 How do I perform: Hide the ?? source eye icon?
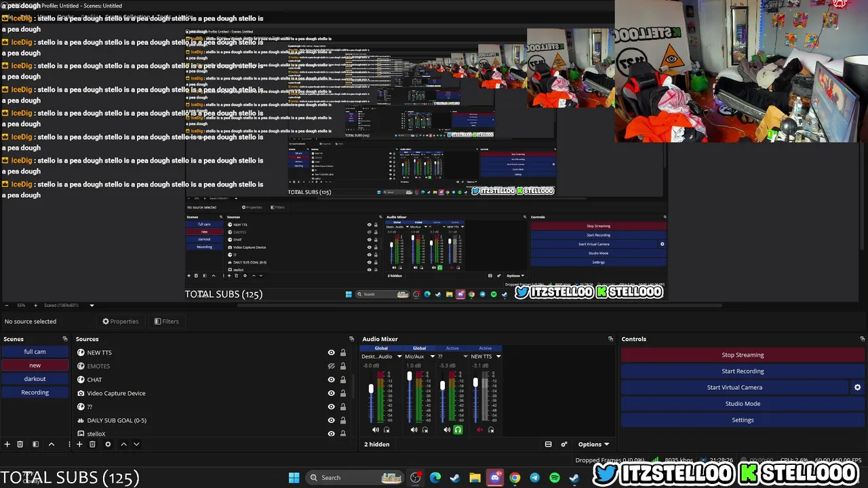[x=331, y=407]
